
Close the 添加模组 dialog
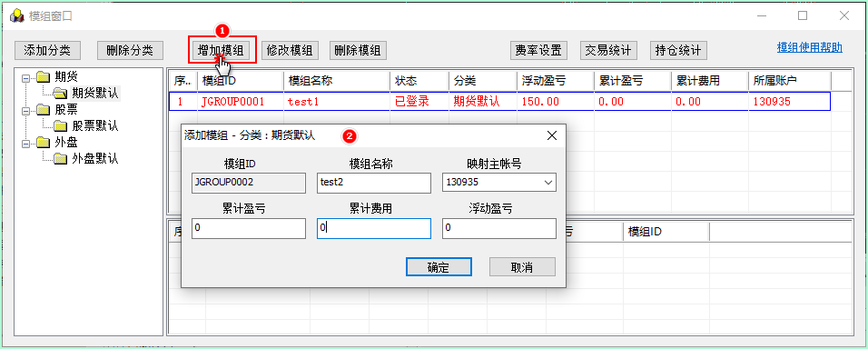551,135
